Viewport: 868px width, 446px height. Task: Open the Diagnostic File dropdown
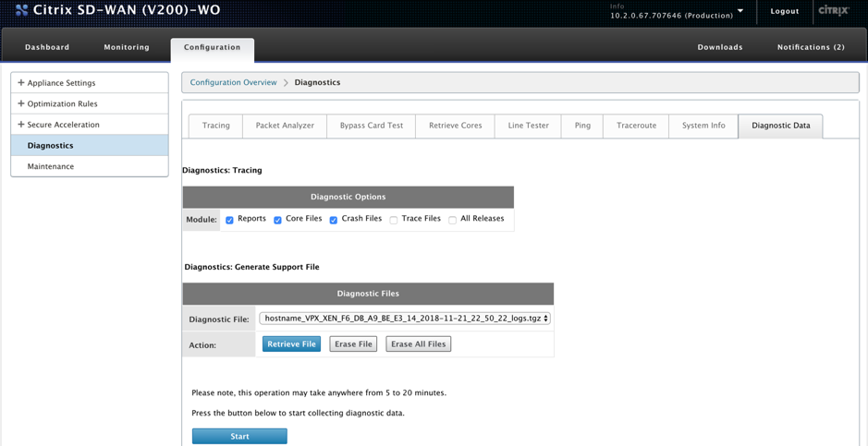point(405,319)
